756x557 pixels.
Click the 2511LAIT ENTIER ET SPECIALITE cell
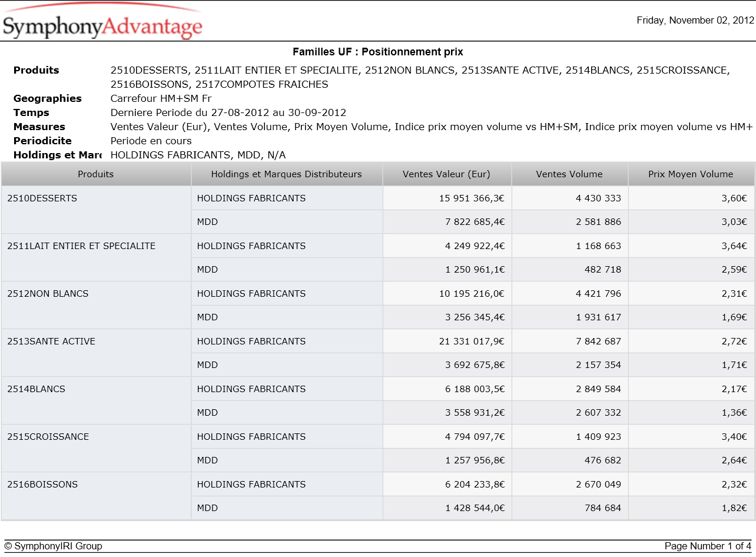click(x=96, y=258)
